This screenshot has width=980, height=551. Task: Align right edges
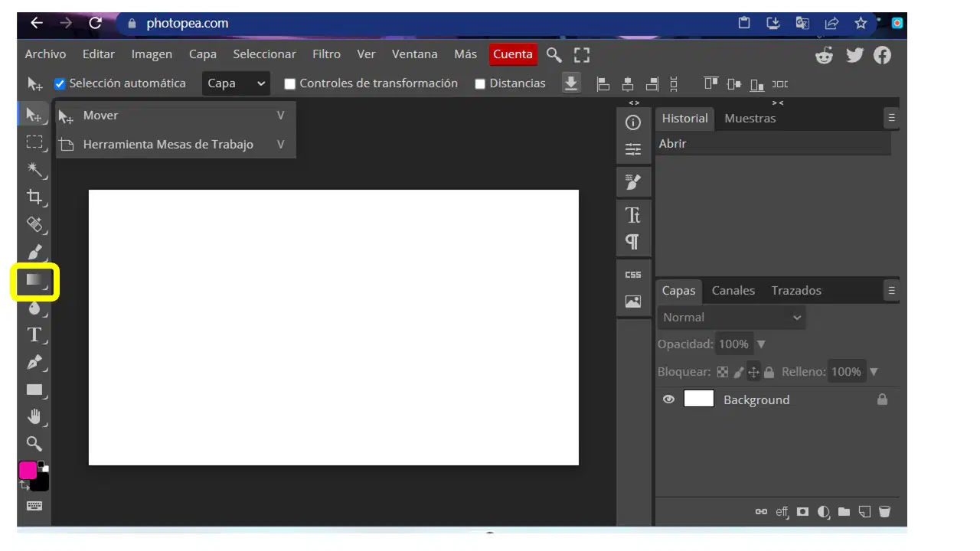coord(652,84)
